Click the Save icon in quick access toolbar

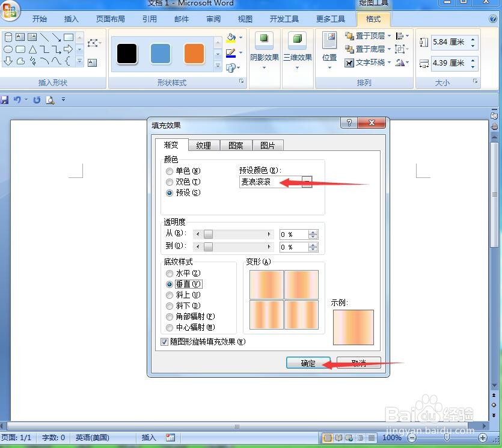4,100
